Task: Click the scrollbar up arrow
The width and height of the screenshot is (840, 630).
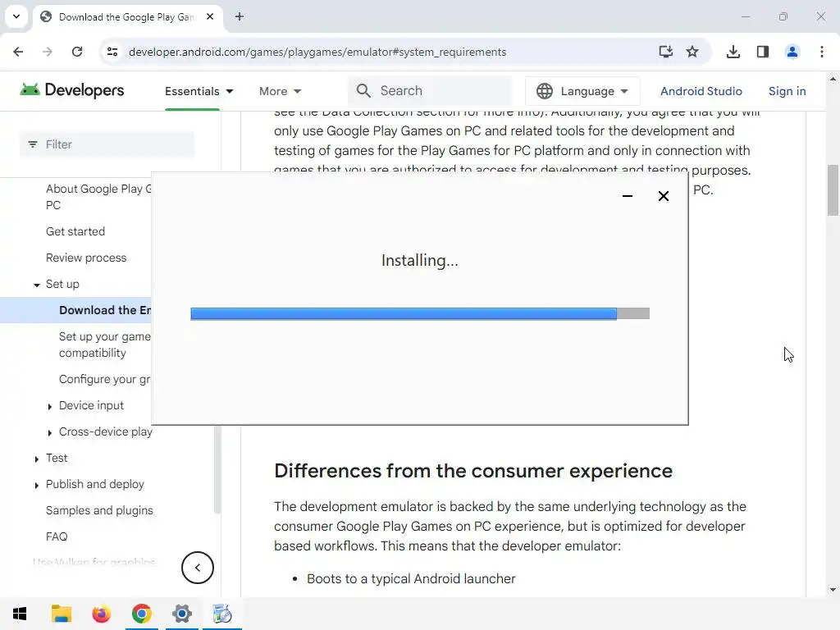Action: click(x=833, y=79)
